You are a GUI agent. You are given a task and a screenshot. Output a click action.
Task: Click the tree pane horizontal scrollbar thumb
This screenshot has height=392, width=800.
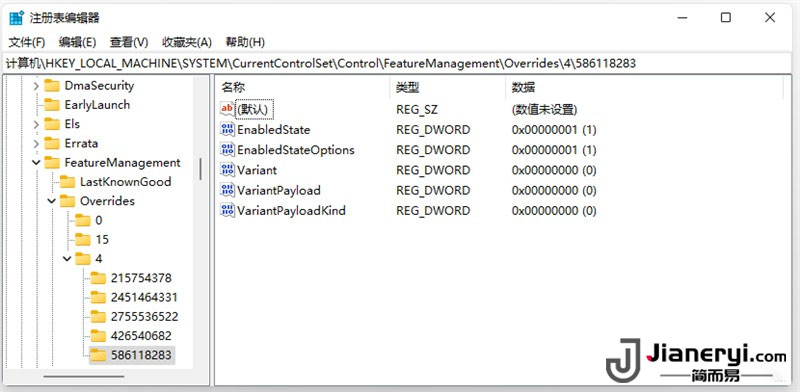84,377
